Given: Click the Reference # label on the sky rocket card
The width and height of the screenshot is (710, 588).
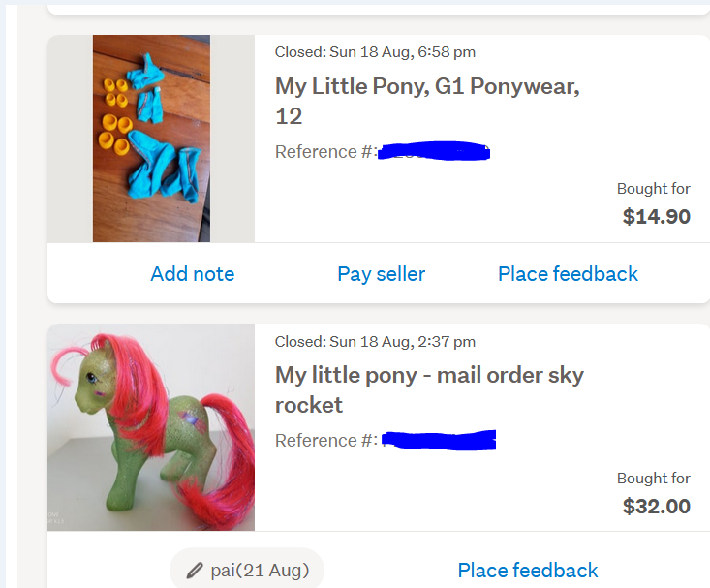Looking at the screenshot, I should (x=324, y=441).
